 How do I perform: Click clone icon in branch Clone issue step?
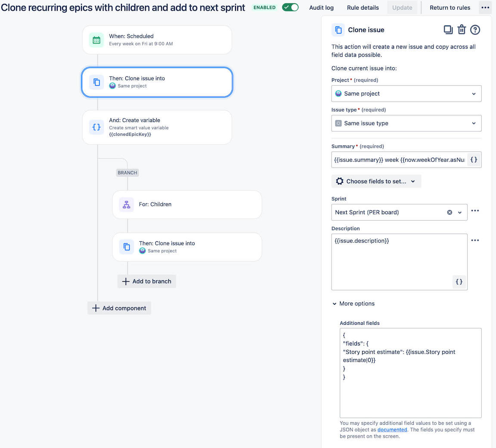(127, 247)
